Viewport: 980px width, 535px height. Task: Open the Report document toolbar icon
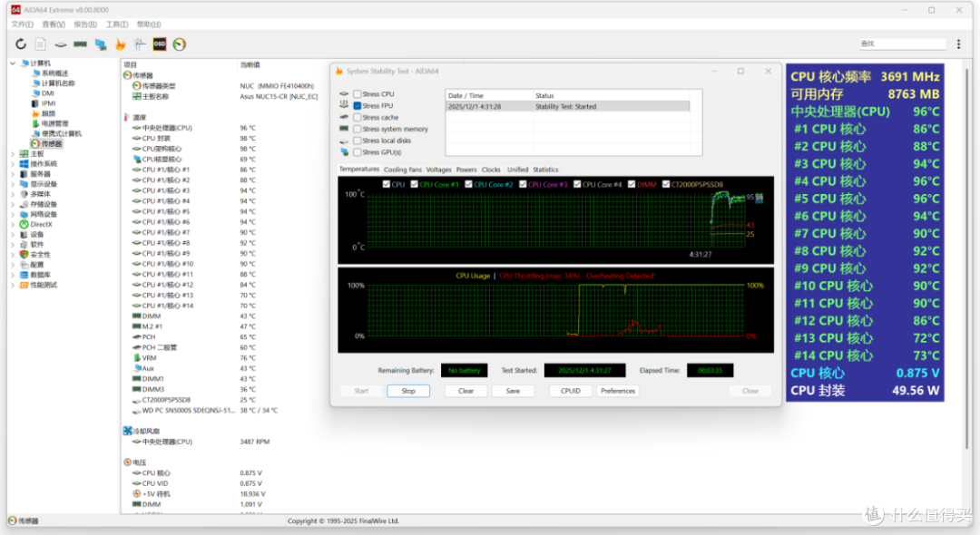pos(40,44)
